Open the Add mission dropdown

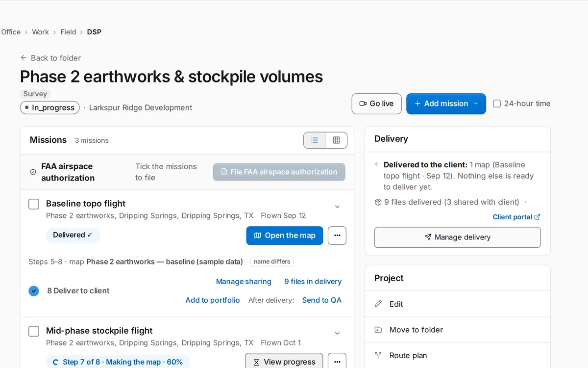tap(446, 104)
